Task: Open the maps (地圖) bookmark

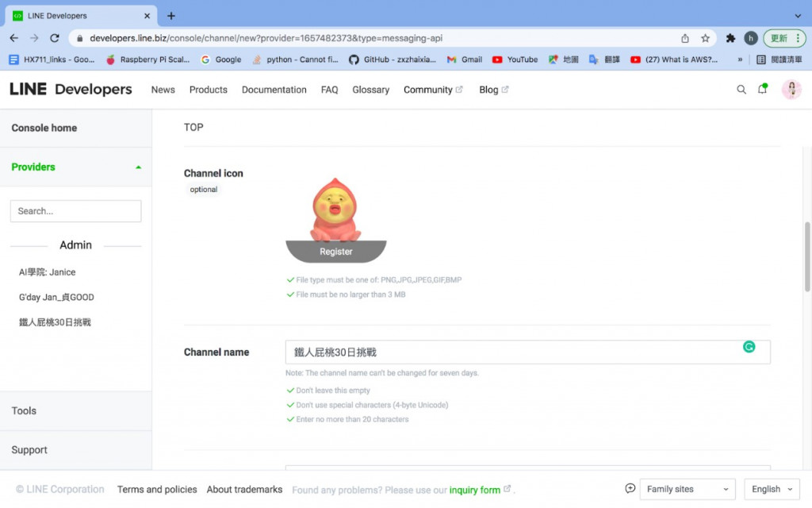Action: click(x=564, y=60)
